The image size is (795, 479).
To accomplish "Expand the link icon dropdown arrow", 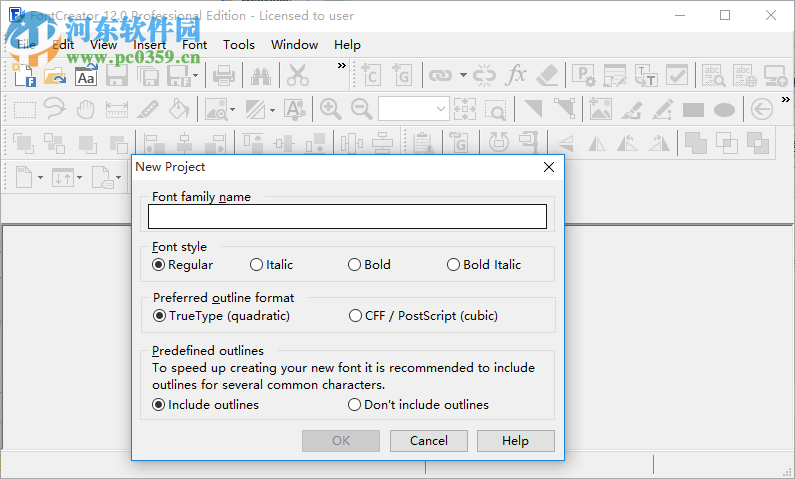I will [x=463, y=76].
